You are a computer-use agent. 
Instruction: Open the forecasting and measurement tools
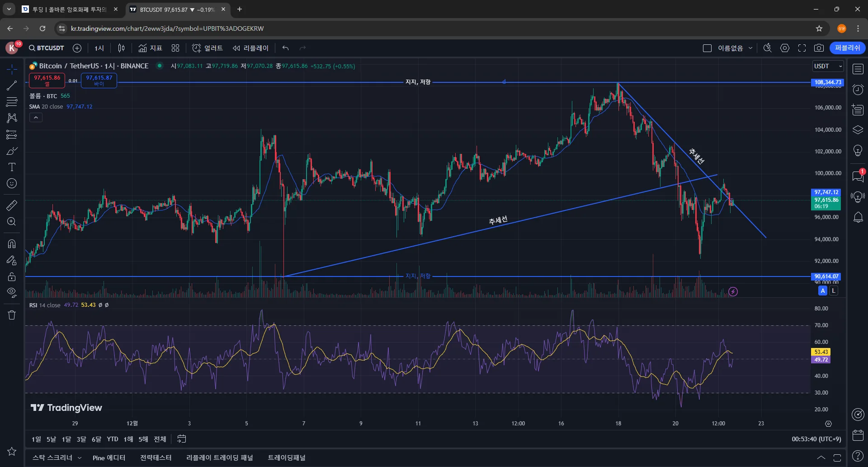click(12, 134)
